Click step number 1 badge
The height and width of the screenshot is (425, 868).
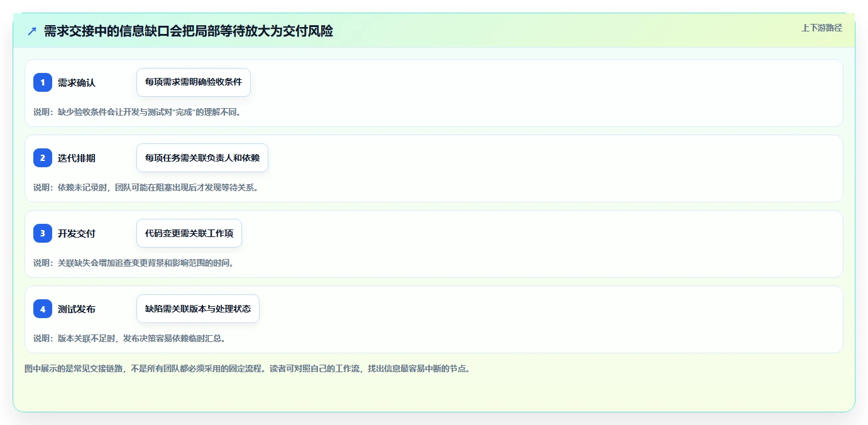[x=43, y=82]
